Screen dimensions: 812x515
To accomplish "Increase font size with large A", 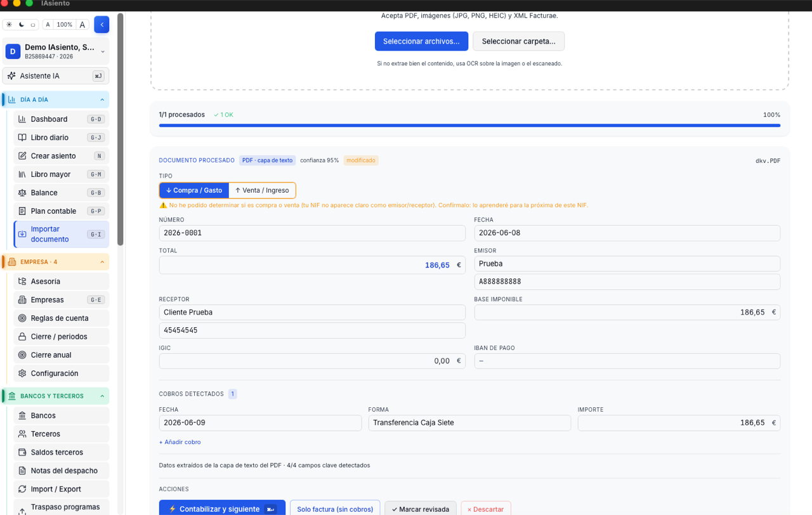I will 82,25.
